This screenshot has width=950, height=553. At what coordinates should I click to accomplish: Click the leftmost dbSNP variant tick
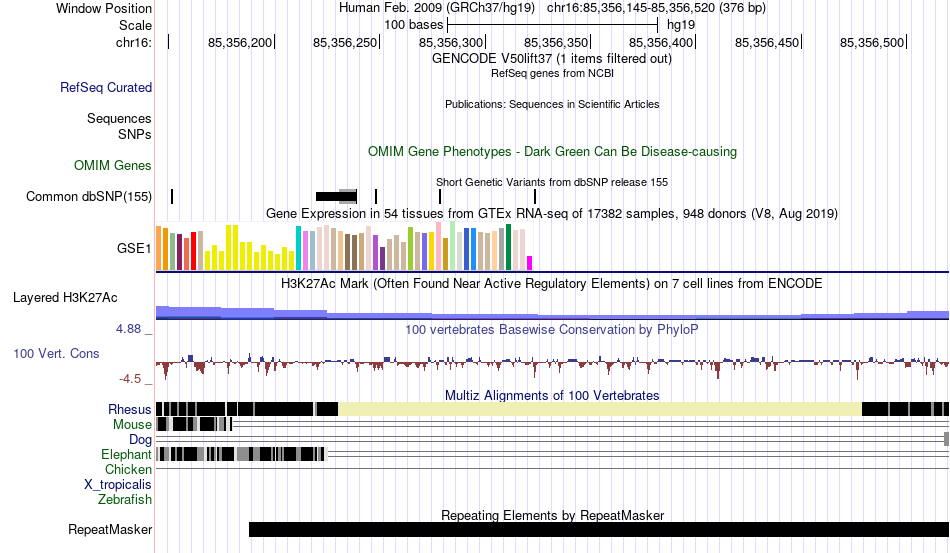(x=172, y=196)
